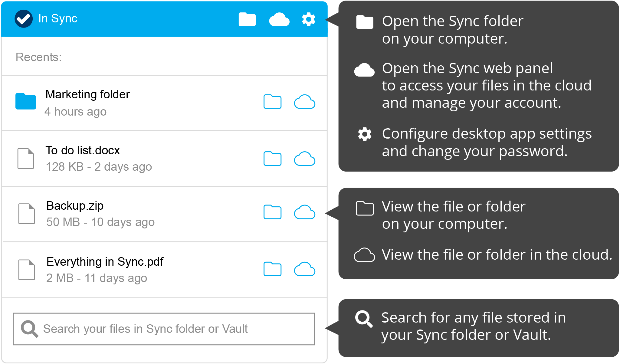Screen dimensions: 620x364
Task: Select the Backup.zip recent item
Action: point(75,206)
